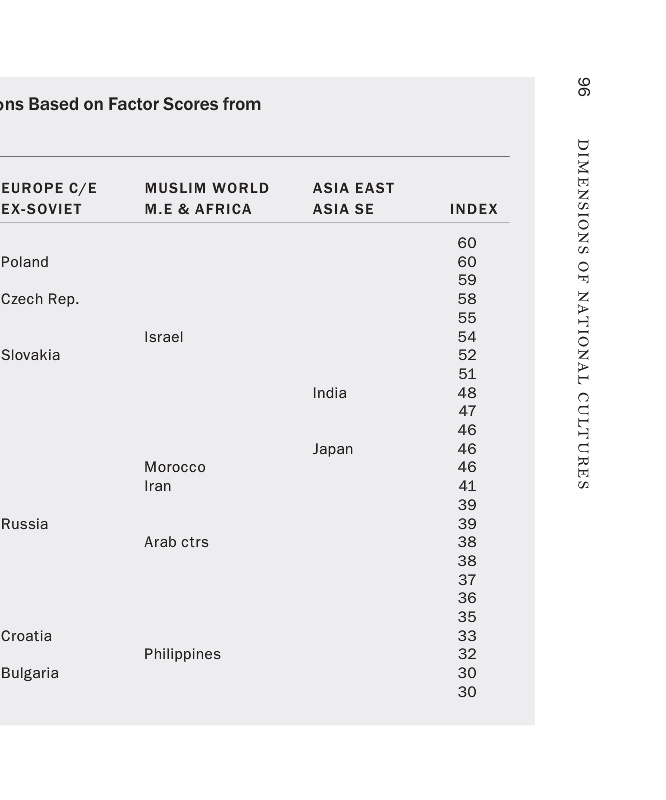
Task: Click the INDEX column header
Action: click(x=473, y=209)
